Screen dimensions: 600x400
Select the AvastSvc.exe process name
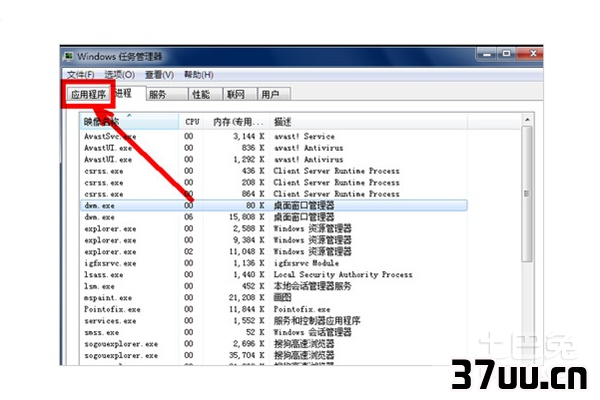(x=110, y=136)
